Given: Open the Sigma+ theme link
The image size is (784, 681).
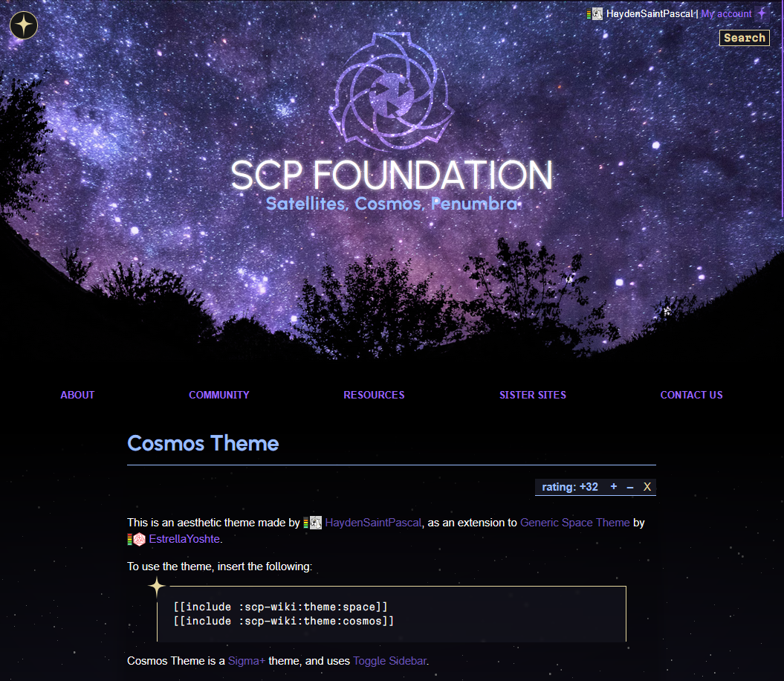Looking at the screenshot, I should coord(247,660).
